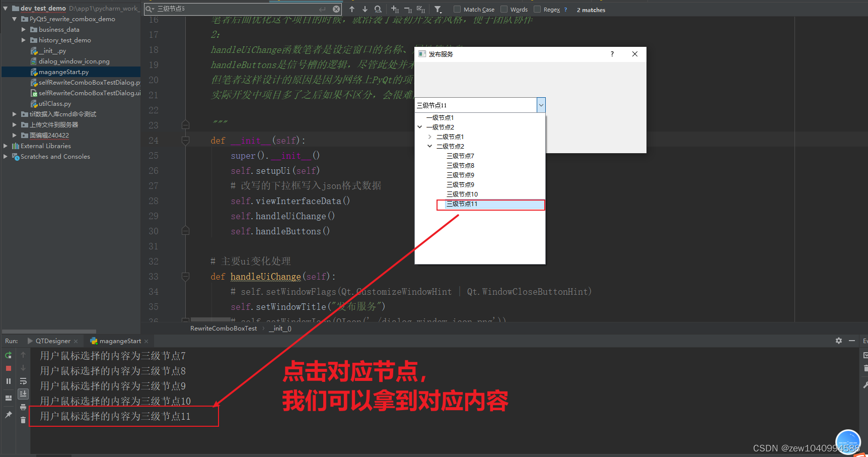This screenshot has height=457, width=868.
Task: Open the combo box dropdown in 发布服务 dialog
Action: pyautogui.click(x=541, y=105)
